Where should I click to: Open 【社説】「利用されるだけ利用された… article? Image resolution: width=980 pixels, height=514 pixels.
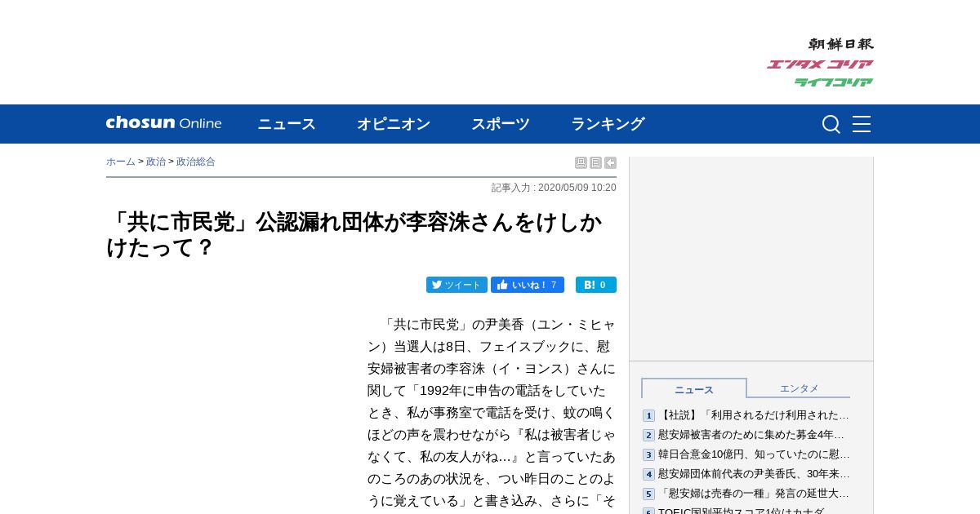(754, 415)
